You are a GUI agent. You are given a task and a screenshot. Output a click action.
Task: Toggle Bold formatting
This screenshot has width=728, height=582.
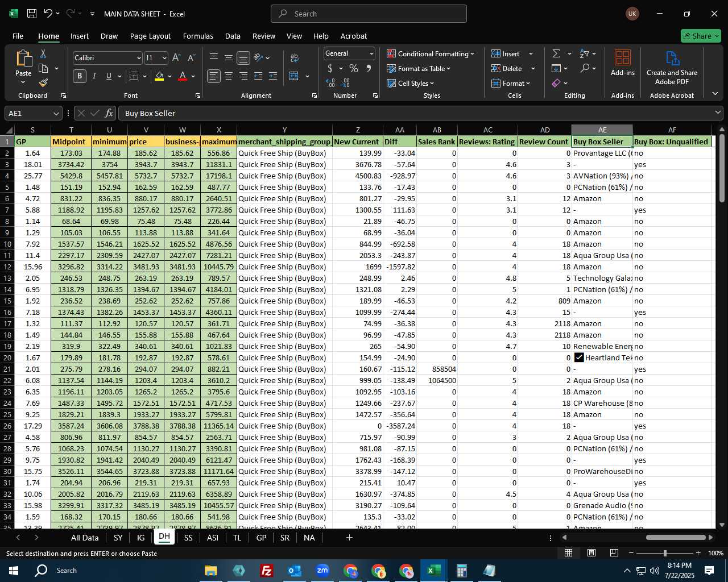pos(80,76)
